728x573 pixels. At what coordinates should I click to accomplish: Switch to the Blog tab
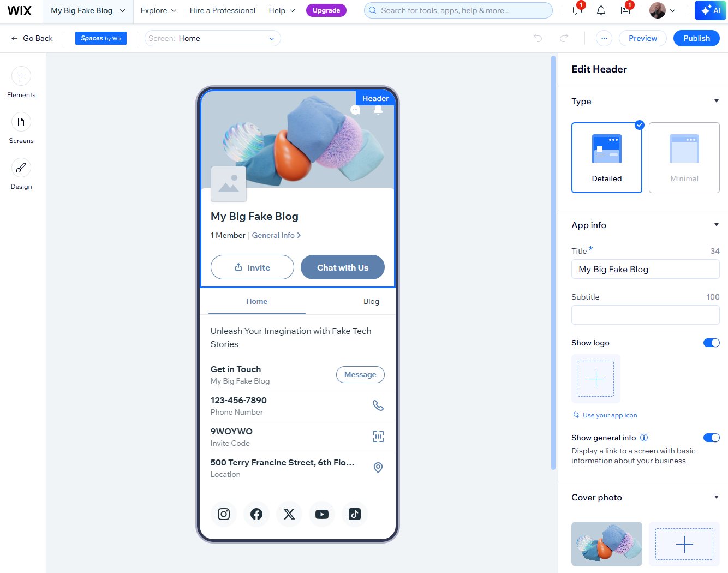(x=371, y=301)
